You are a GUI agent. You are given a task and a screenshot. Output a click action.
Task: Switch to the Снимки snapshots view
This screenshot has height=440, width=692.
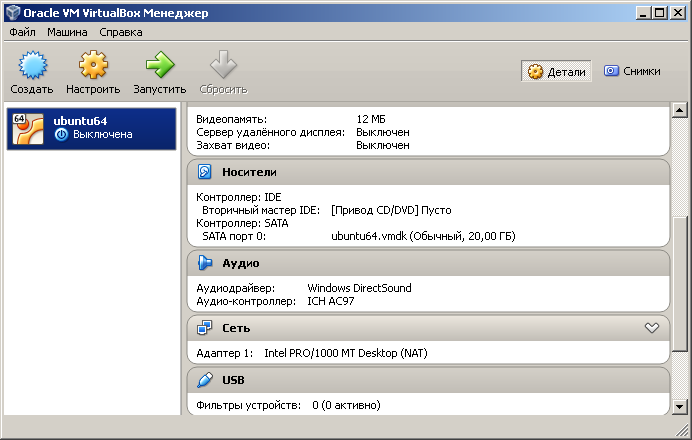632,71
